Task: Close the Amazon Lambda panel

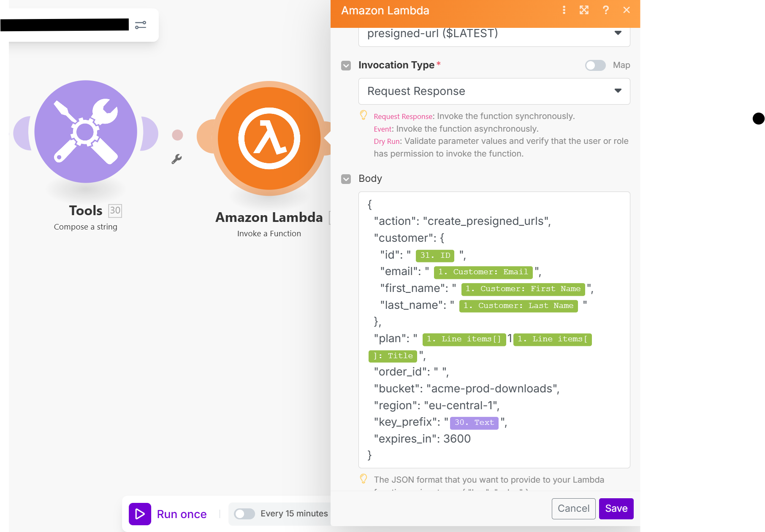Action: pyautogui.click(x=627, y=10)
